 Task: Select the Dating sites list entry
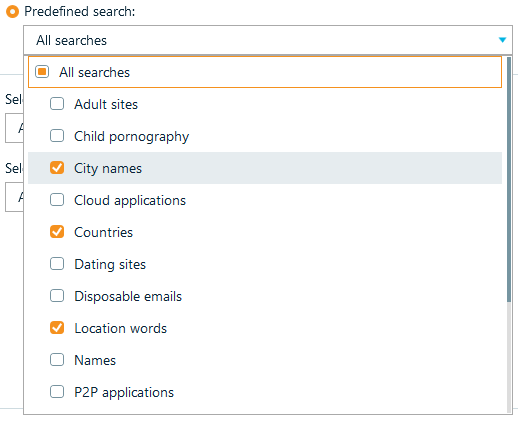[x=265, y=264]
